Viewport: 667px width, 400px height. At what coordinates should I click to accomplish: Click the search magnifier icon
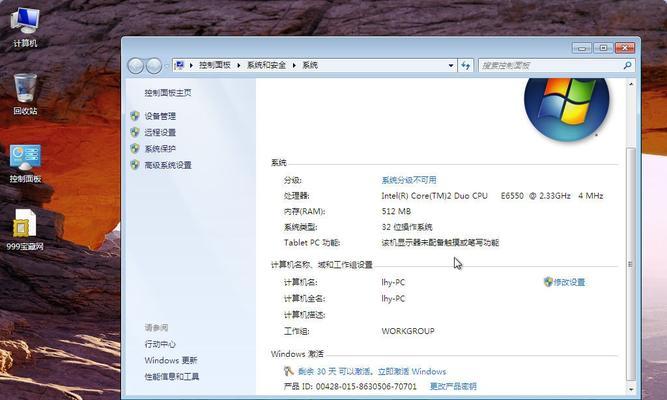[x=627, y=65]
